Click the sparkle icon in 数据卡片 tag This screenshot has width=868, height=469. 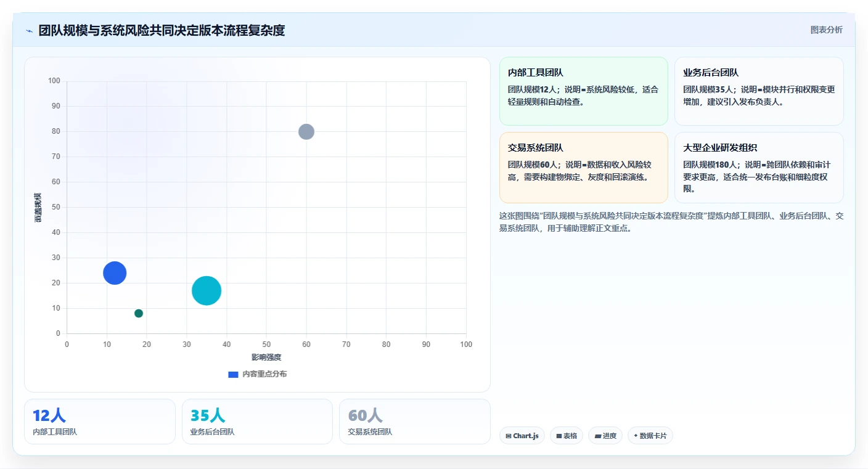(x=636, y=436)
